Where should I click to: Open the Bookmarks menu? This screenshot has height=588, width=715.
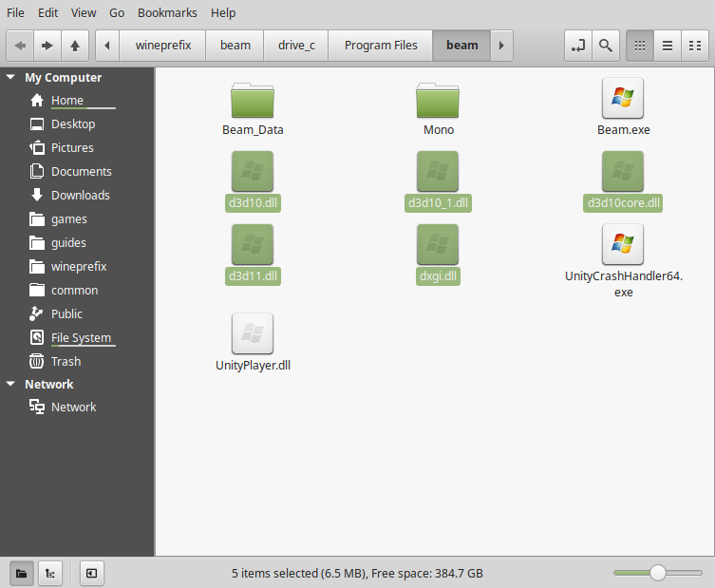(167, 12)
